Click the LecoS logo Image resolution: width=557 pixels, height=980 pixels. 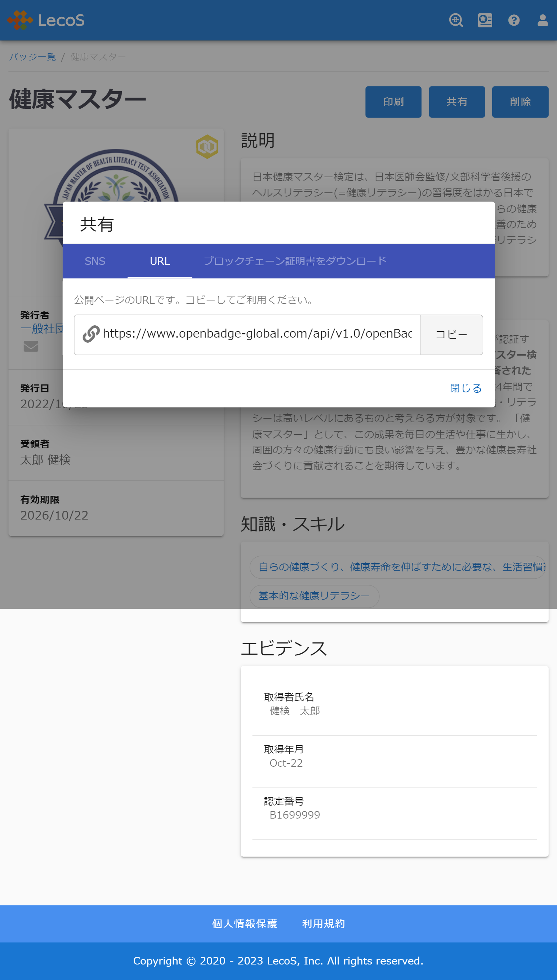[x=46, y=20]
